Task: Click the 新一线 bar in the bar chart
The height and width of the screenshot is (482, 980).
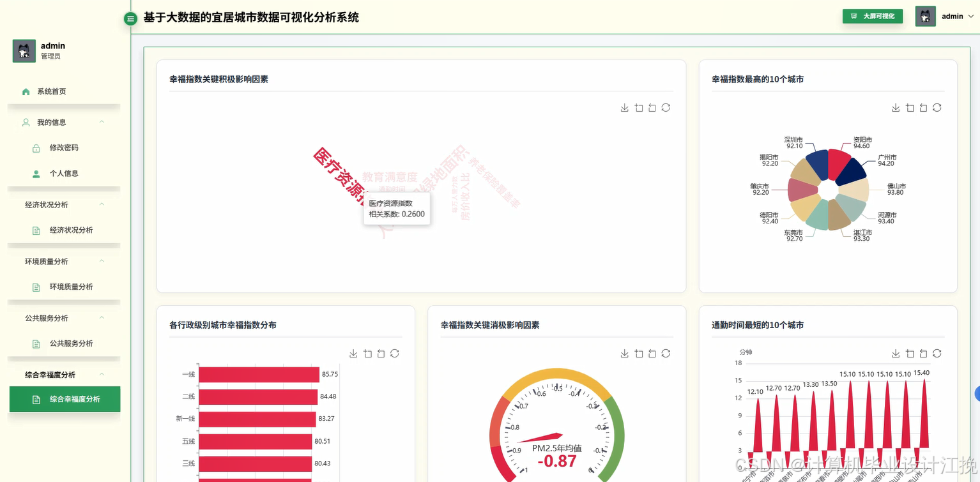Action: point(257,419)
